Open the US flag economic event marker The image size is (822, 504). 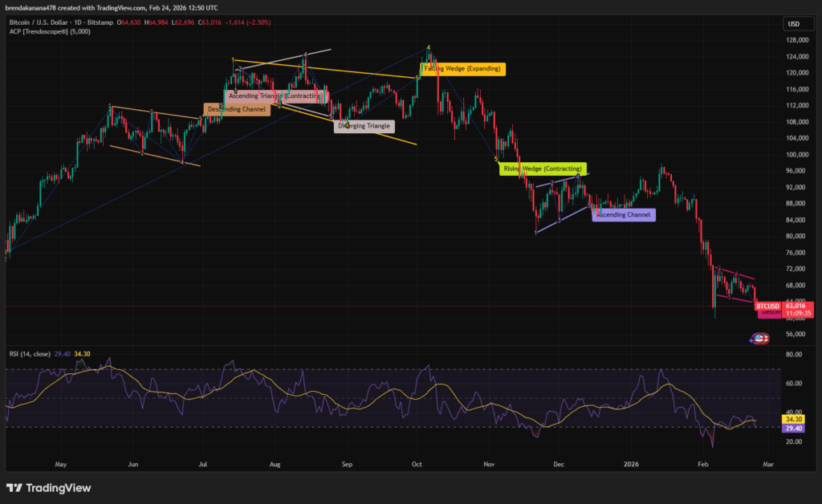(x=760, y=339)
